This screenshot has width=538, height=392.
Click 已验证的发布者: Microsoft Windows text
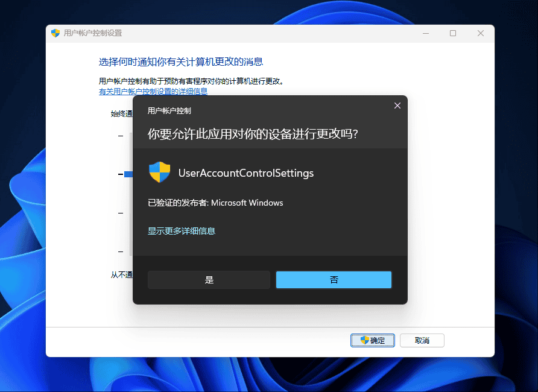click(x=215, y=203)
